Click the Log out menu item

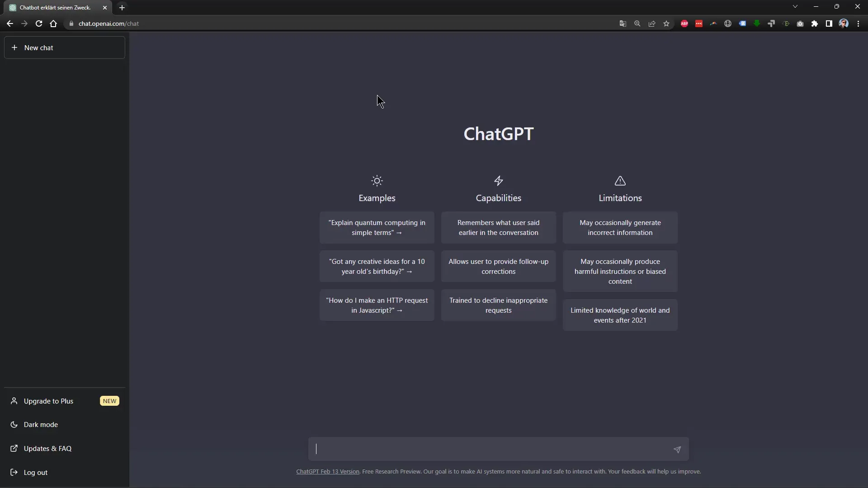click(x=36, y=472)
